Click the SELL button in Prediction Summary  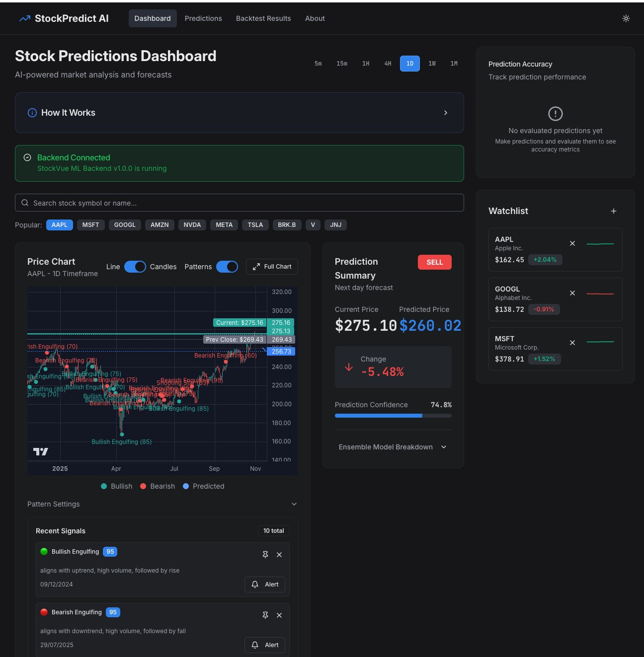435,262
